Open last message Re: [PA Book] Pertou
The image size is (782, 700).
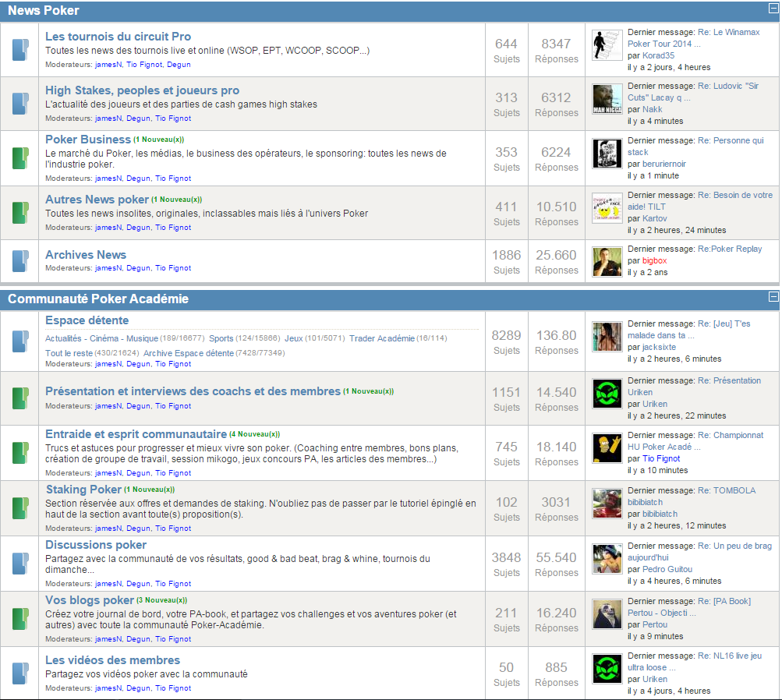(x=689, y=607)
